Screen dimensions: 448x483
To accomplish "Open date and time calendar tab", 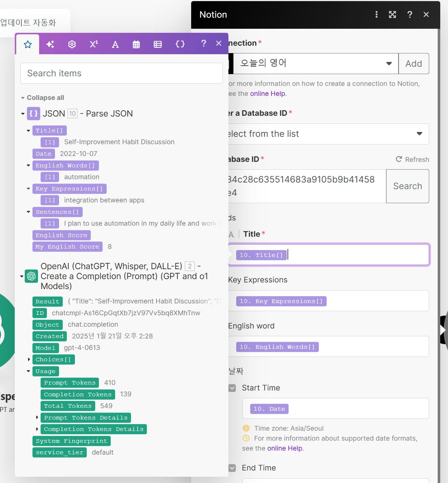I will 136,44.
